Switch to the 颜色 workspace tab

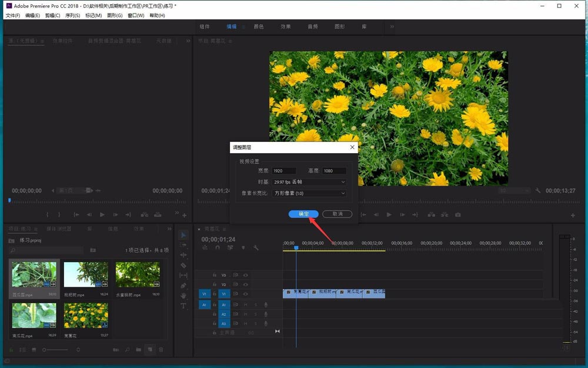[x=258, y=26]
